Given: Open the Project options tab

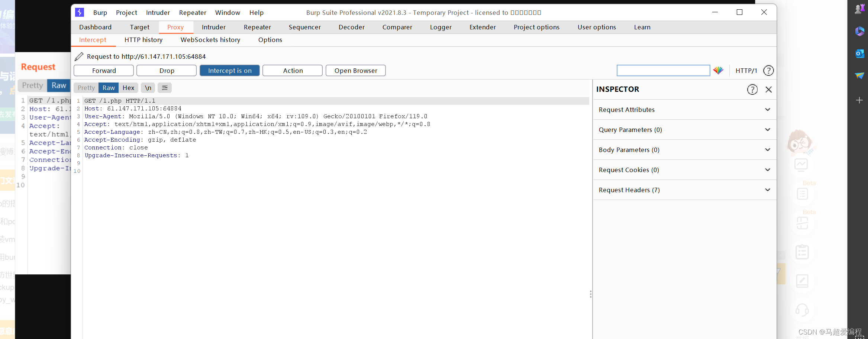Looking at the screenshot, I should (536, 27).
